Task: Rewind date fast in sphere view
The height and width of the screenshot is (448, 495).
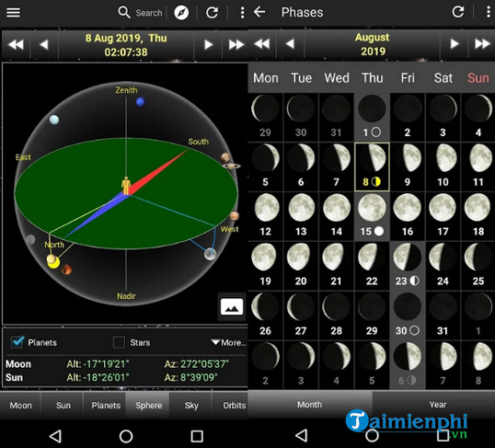Action: (16, 44)
